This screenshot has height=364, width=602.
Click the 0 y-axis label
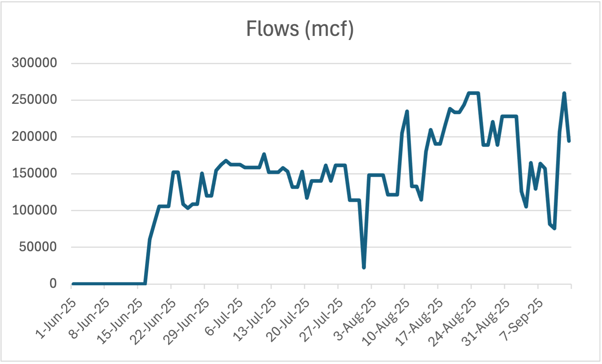[53, 283]
